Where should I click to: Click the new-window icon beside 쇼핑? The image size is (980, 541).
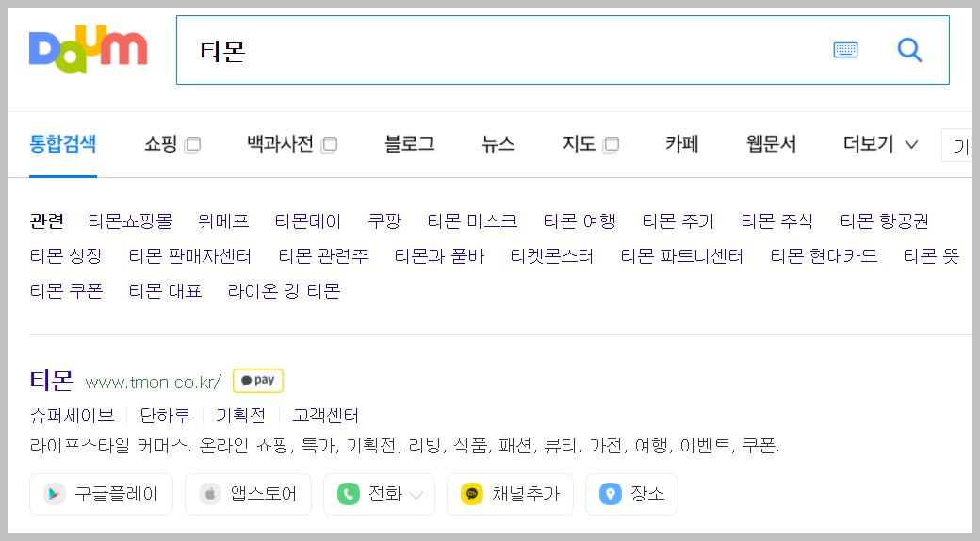(192, 145)
